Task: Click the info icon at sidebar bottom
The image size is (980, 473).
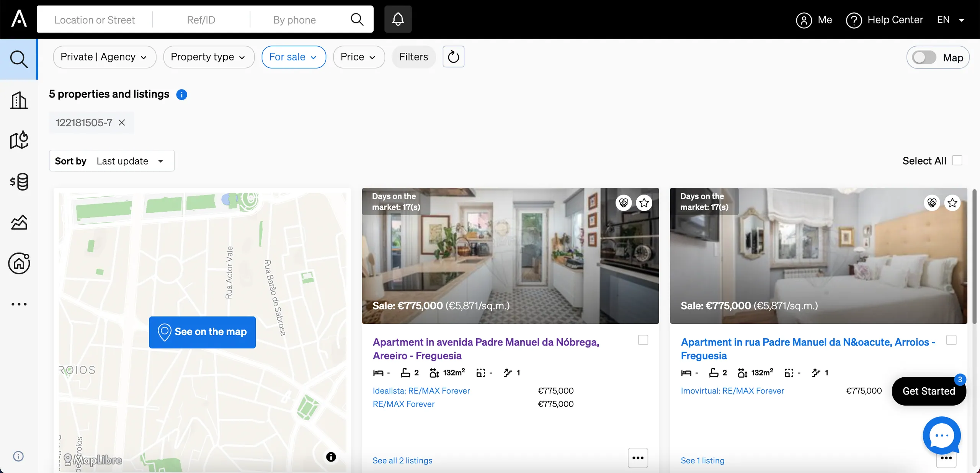Action: tap(18, 456)
